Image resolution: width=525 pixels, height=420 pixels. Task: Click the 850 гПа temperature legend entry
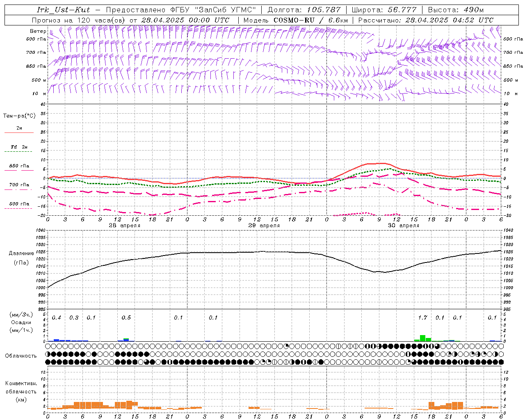click(x=19, y=166)
